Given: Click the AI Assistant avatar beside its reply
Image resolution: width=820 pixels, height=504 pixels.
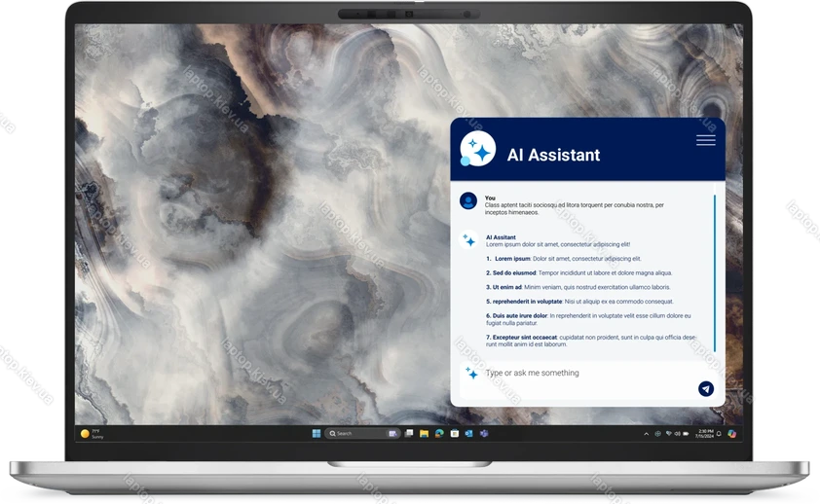Looking at the screenshot, I should tap(468, 240).
